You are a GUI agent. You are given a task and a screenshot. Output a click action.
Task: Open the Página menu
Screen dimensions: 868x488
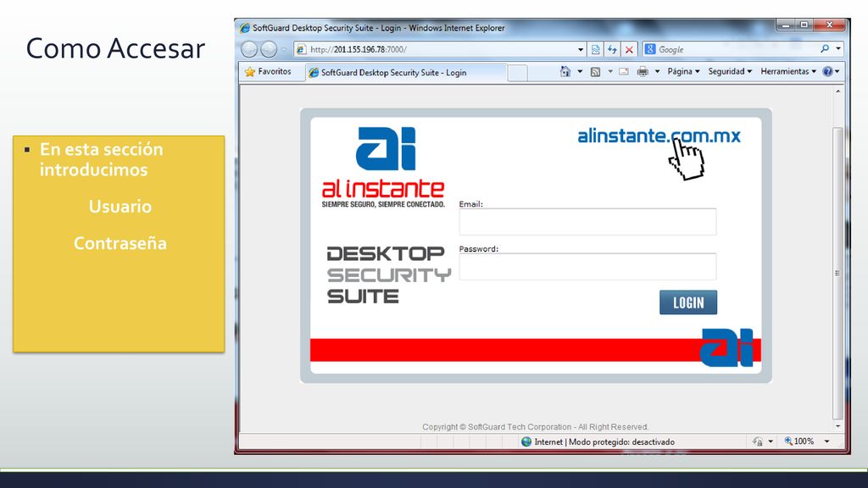coord(684,71)
